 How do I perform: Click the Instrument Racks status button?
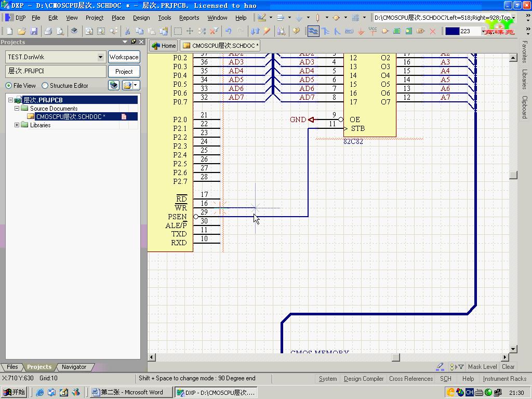tap(504, 379)
